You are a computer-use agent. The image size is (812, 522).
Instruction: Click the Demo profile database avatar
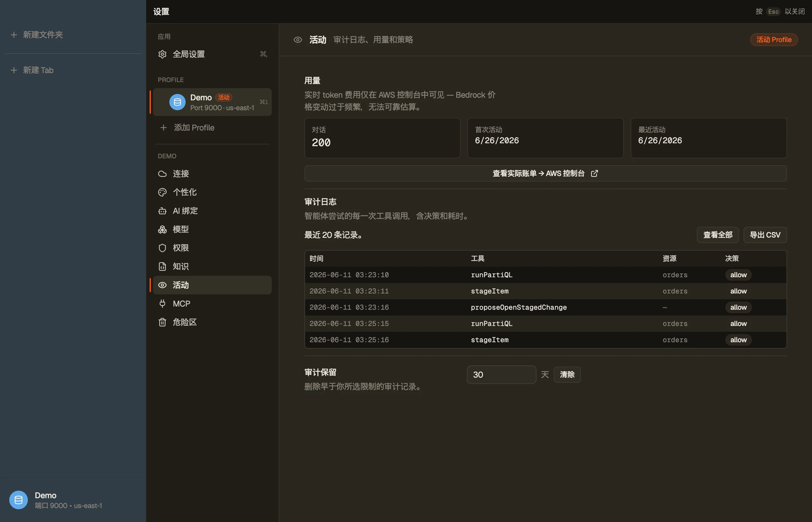tap(177, 102)
